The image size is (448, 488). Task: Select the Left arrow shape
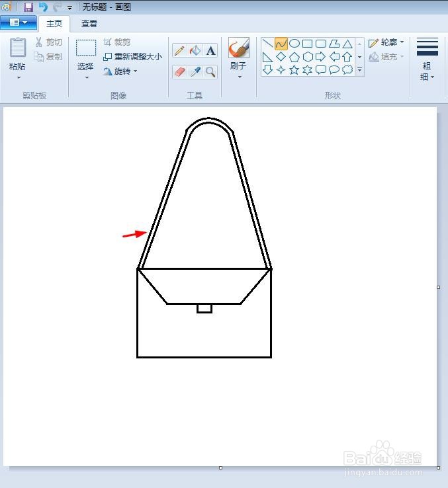[334, 57]
